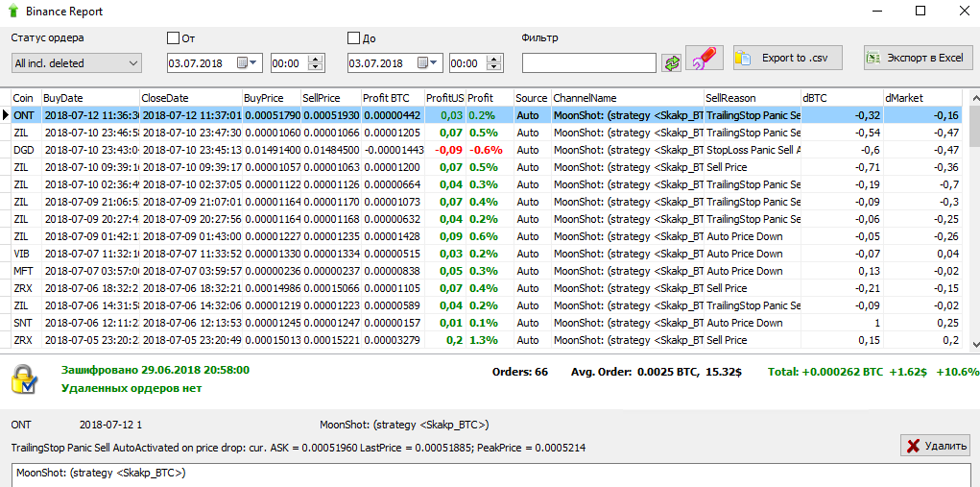Enable the До date checkbox
980x487 pixels.
click(353, 38)
